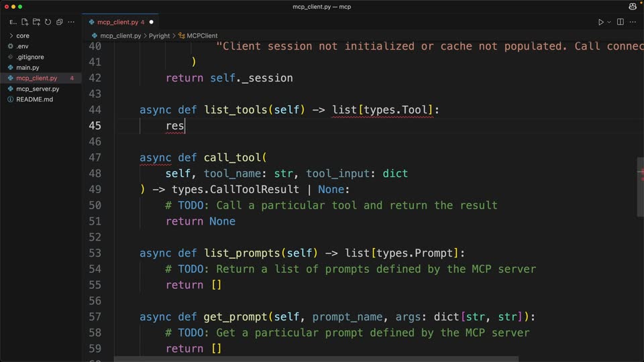This screenshot has width=644, height=362.
Task: Click the 'return None' statement
Action: (x=201, y=221)
